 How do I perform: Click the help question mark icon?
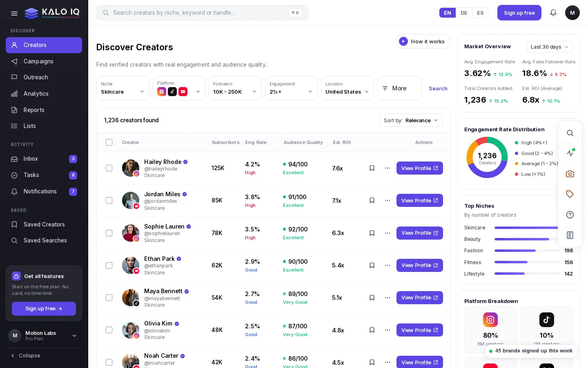click(x=570, y=215)
